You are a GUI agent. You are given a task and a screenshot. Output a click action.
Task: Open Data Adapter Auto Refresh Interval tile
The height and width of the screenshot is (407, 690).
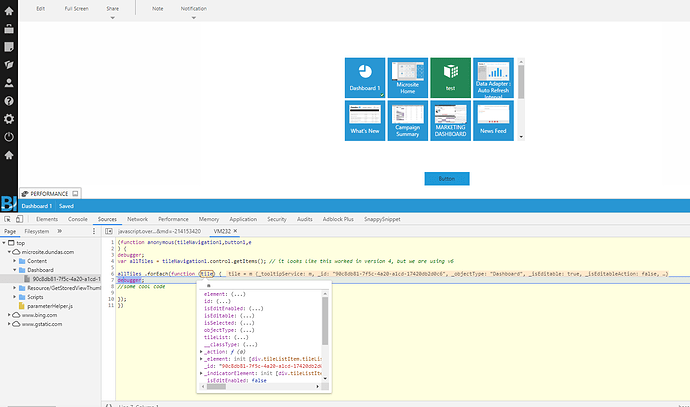pyautogui.click(x=493, y=78)
